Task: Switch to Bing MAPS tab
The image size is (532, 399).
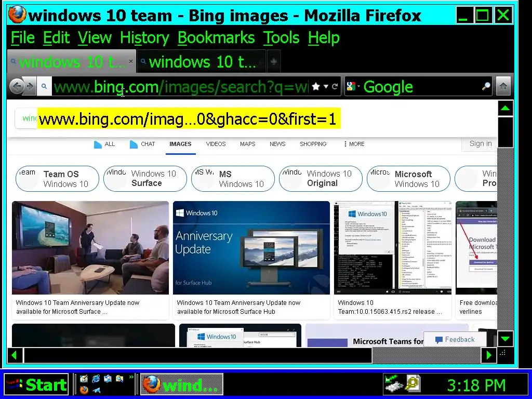Action: pos(248,144)
